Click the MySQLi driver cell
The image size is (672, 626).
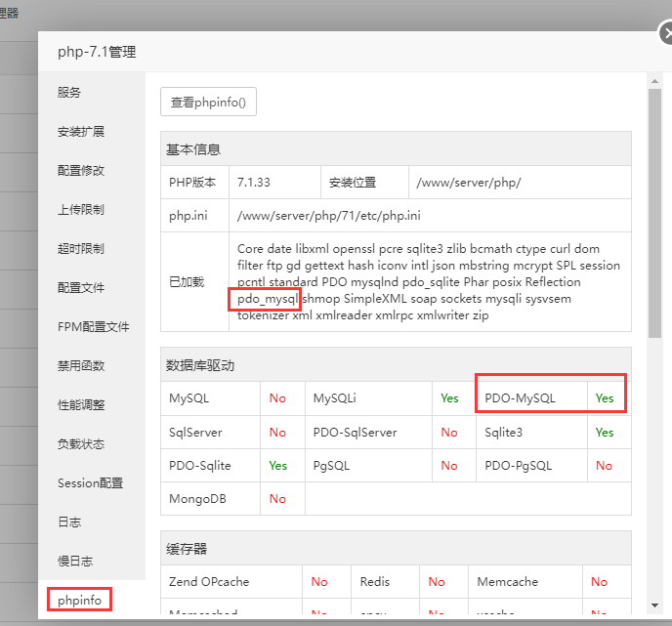[x=368, y=398]
